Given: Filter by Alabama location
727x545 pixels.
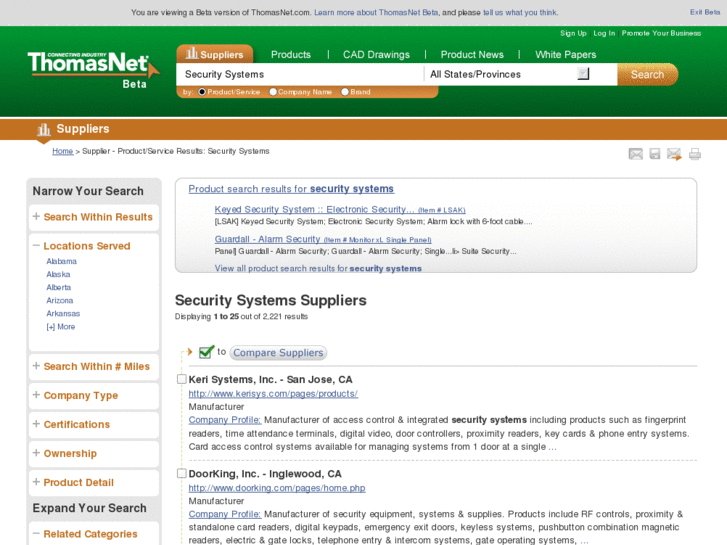Looking at the screenshot, I should [62, 261].
